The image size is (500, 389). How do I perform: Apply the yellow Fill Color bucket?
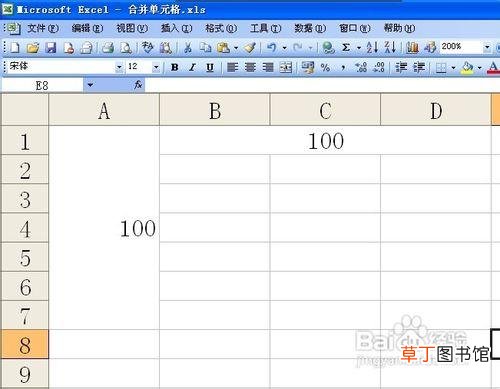(467, 68)
